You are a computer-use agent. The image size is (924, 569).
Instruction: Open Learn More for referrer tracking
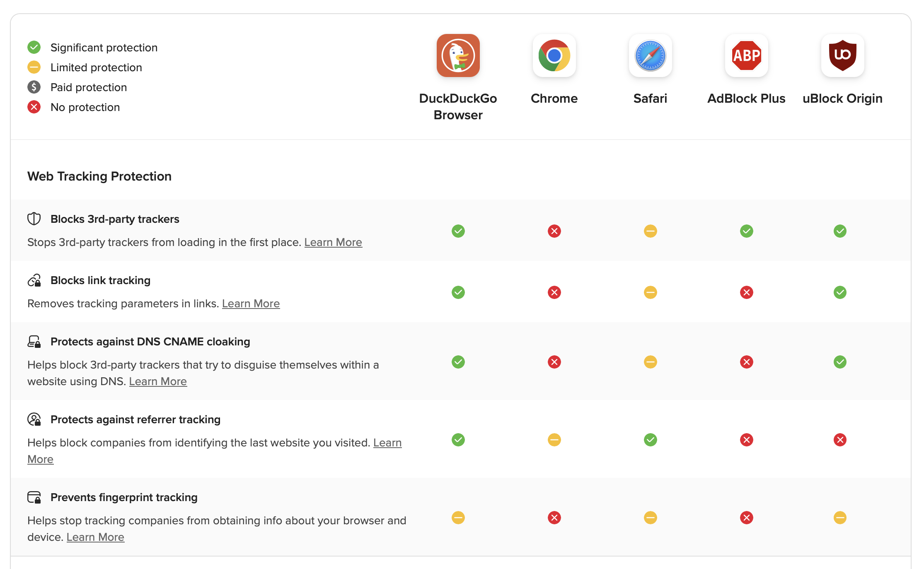tap(387, 443)
